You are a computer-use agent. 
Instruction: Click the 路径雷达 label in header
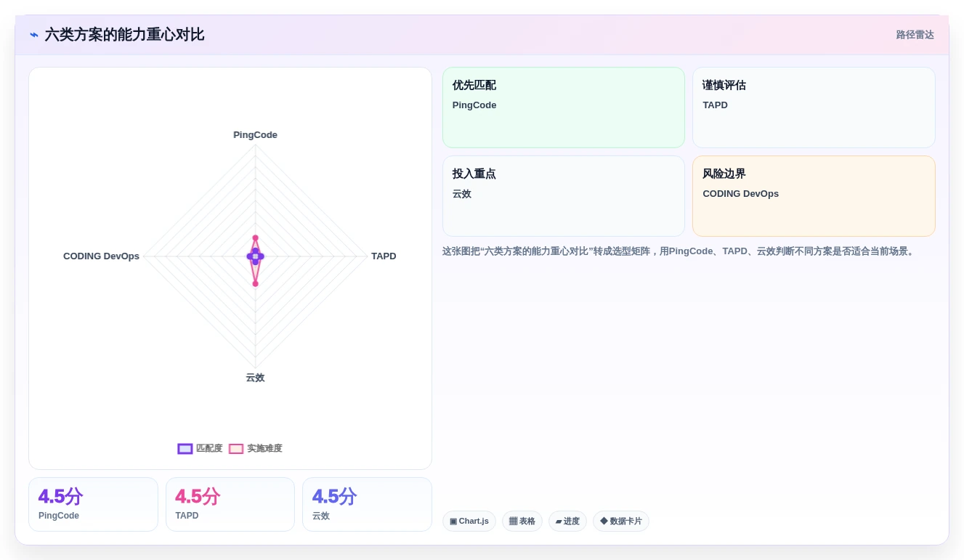pos(915,35)
